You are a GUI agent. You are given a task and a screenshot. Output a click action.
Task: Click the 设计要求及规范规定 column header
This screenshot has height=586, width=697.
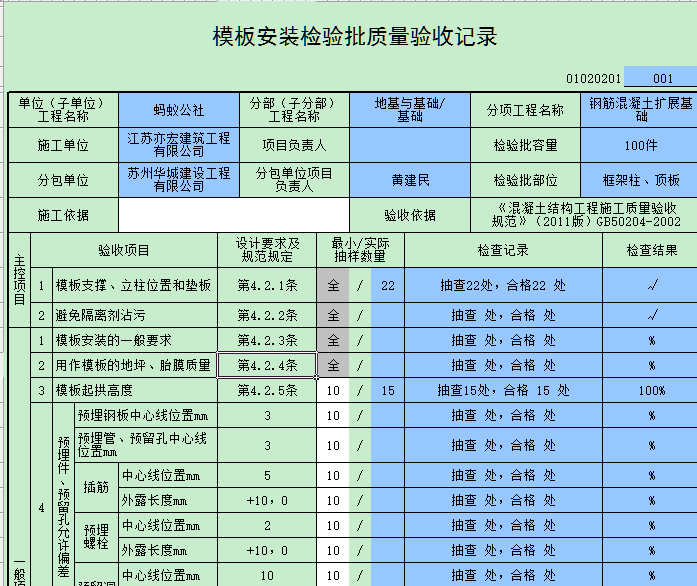pos(267,250)
